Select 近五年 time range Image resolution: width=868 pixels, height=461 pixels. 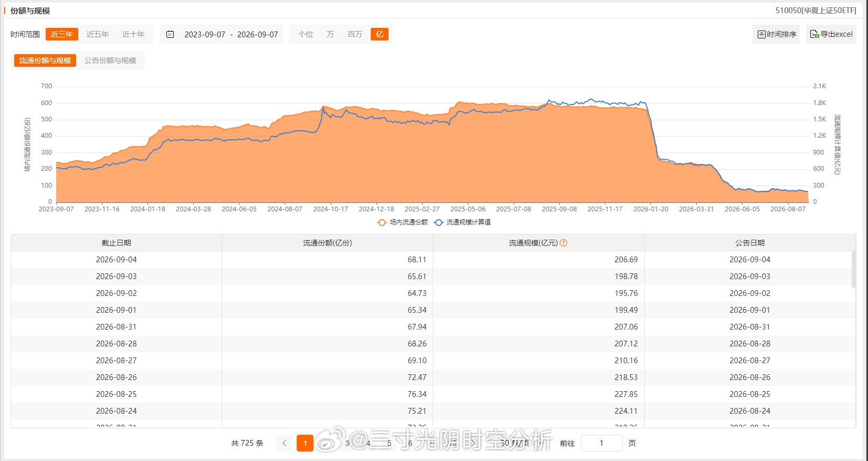(98, 34)
